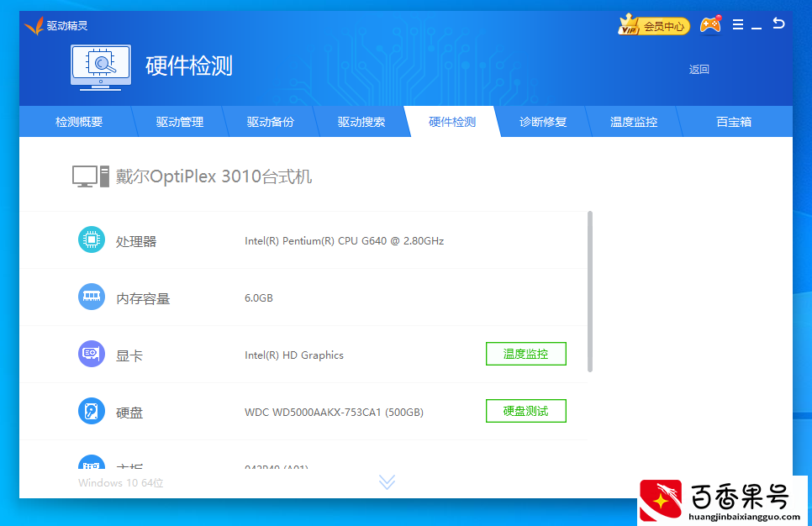Click the 显卡 label
812x526 pixels.
click(x=129, y=355)
